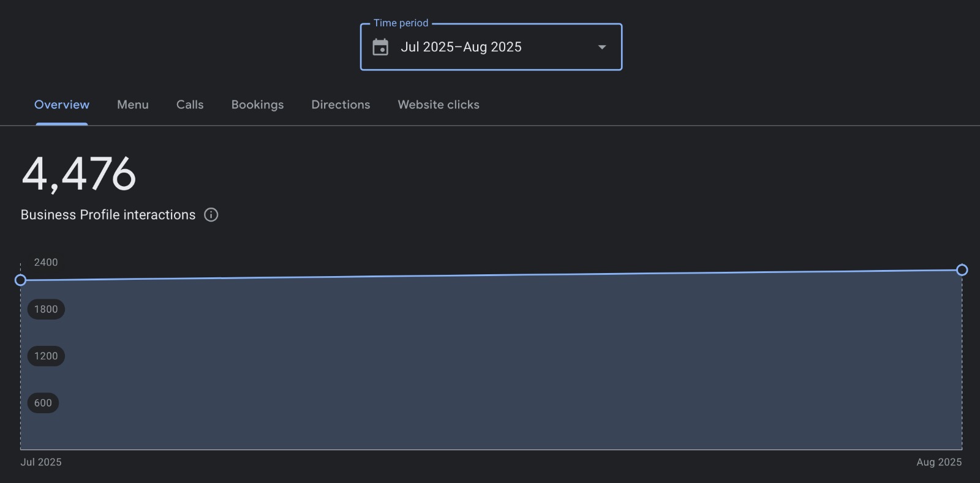Click the Aug 2025 x-axis label

pos(938,462)
